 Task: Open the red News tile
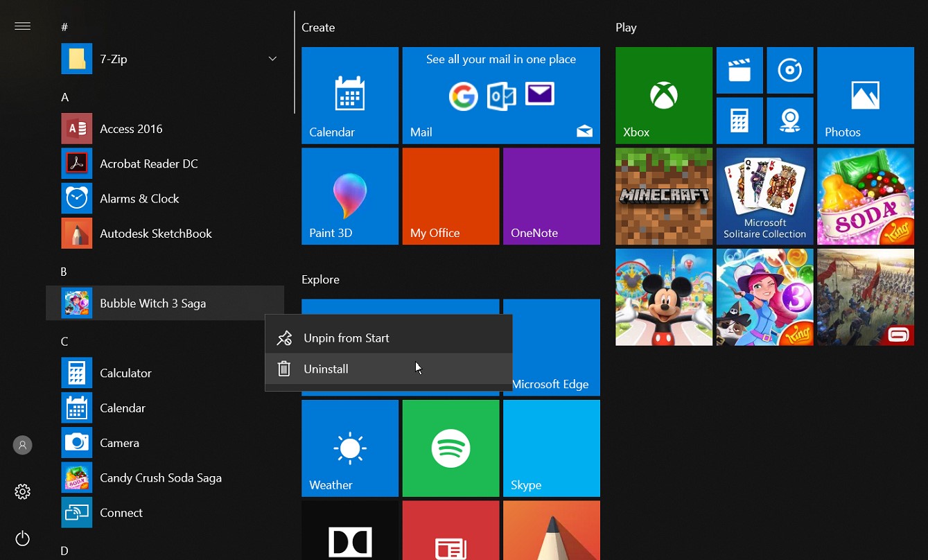click(x=450, y=530)
